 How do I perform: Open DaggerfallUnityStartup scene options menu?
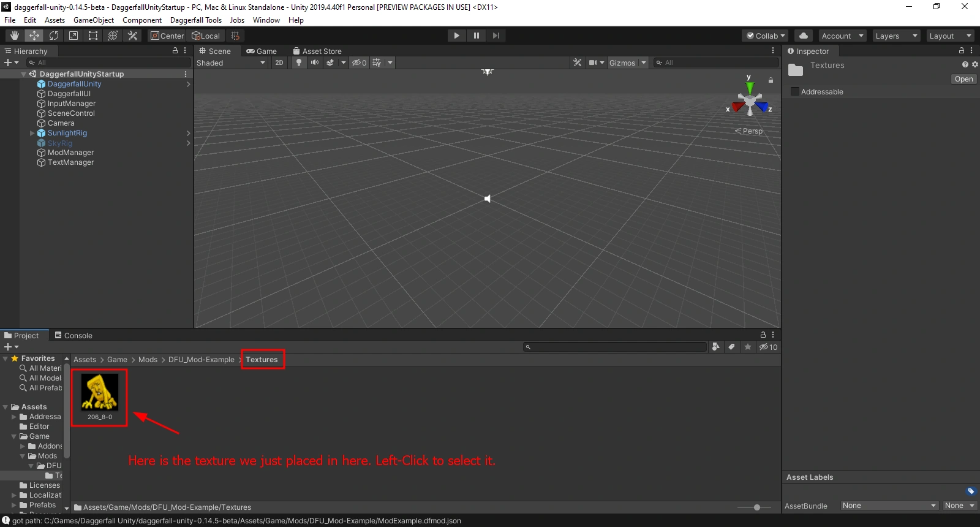coord(186,74)
